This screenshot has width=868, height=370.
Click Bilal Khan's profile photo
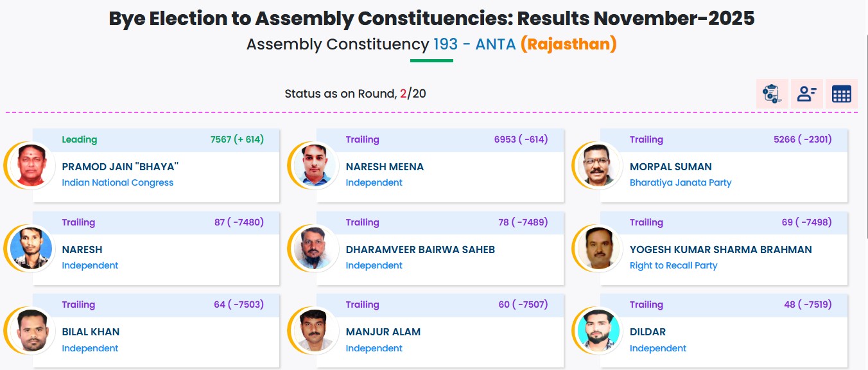(x=32, y=330)
